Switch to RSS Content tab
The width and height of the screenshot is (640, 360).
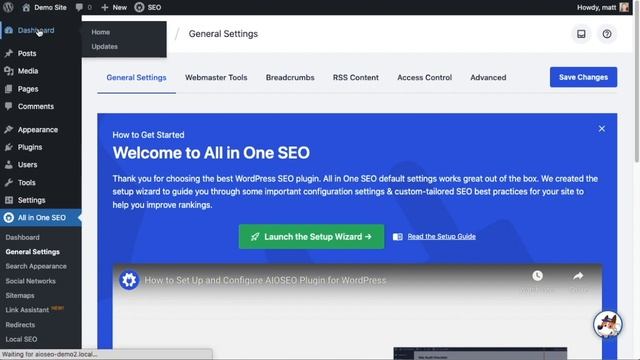click(356, 78)
